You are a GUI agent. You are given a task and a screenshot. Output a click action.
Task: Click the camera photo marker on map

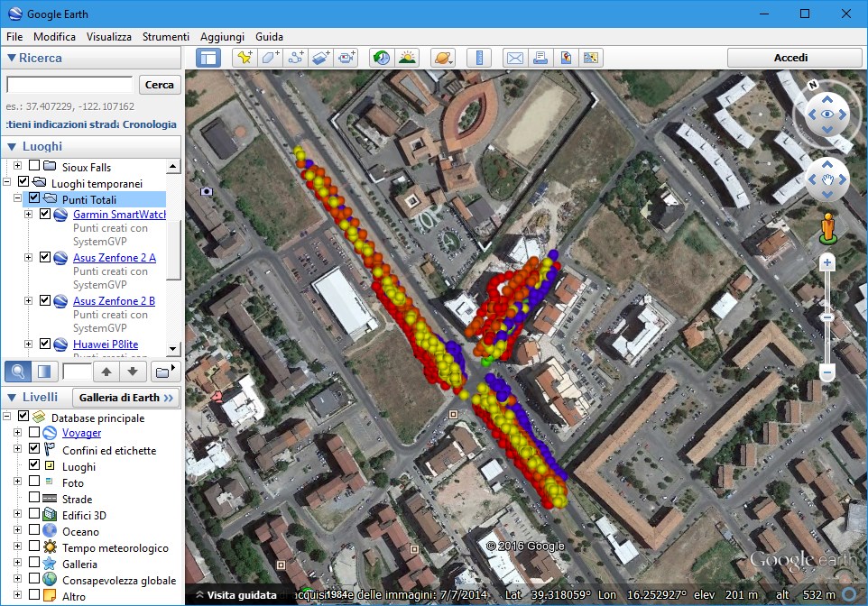tap(207, 191)
